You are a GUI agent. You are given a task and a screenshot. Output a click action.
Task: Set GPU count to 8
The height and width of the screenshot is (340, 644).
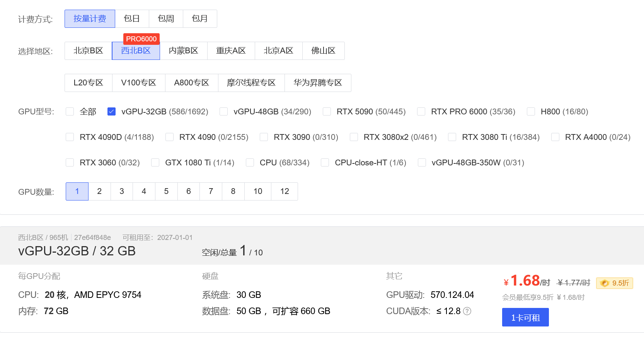[233, 191]
